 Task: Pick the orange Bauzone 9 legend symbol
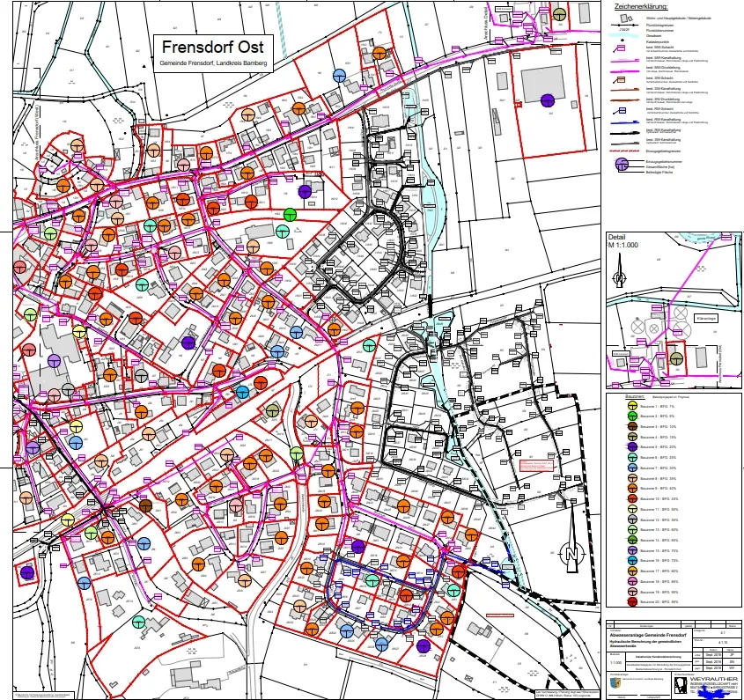point(632,488)
